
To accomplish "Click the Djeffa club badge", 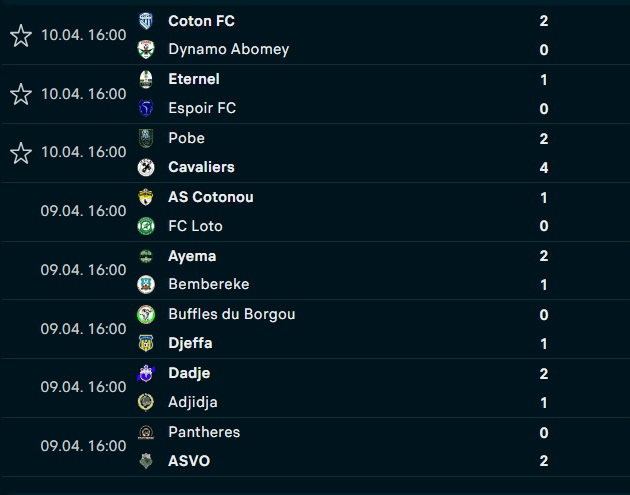I will 147,343.
